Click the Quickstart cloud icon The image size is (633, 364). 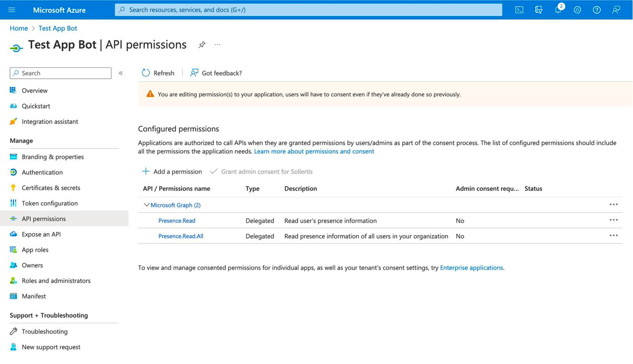[13, 106]
